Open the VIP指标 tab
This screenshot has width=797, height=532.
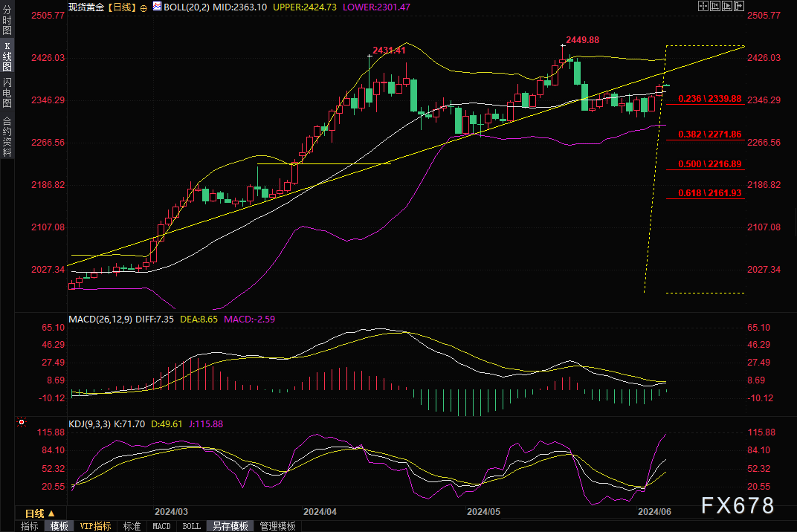pos(96,526)
